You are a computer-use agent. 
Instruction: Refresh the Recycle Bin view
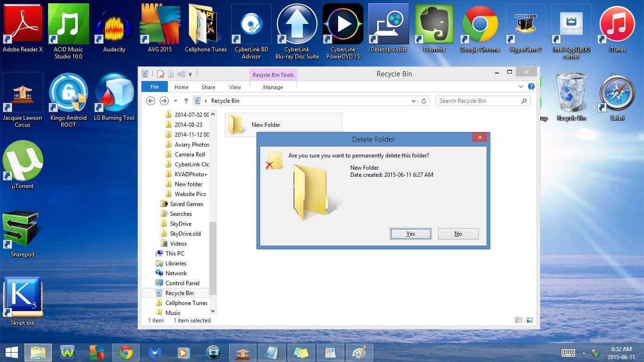(424, 101)
